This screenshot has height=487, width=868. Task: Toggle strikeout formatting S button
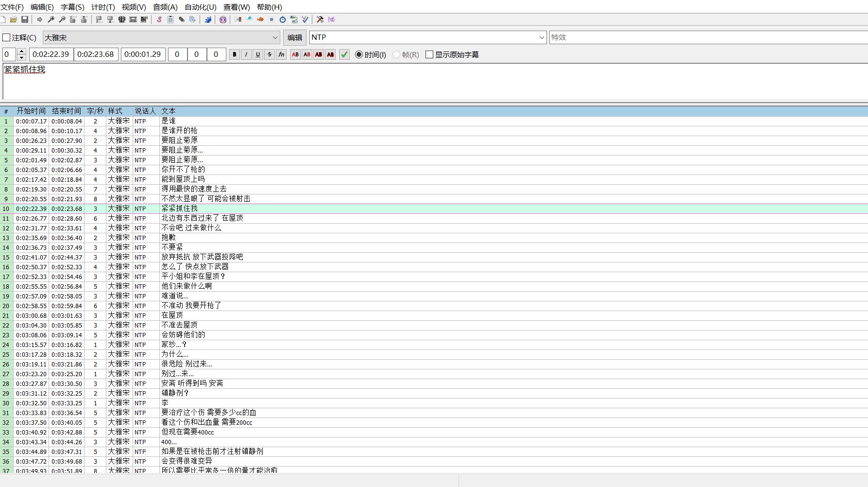click(x=270, y=54)
